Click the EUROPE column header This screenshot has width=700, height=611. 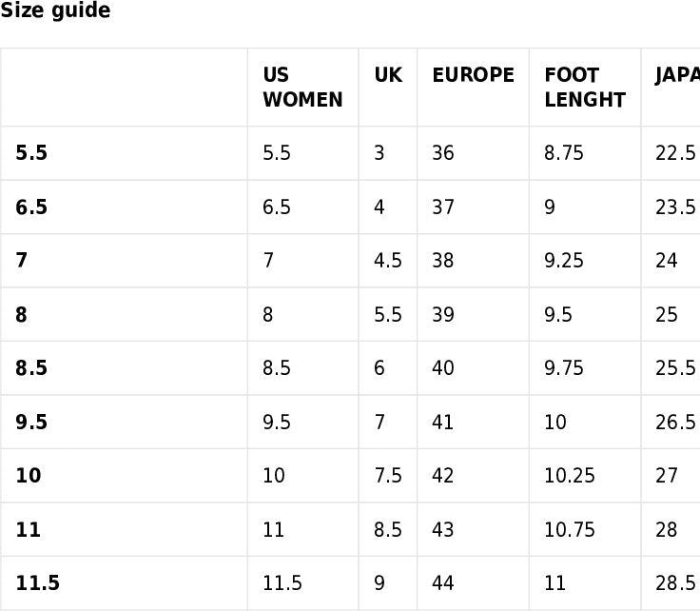[x=474, y=74]
